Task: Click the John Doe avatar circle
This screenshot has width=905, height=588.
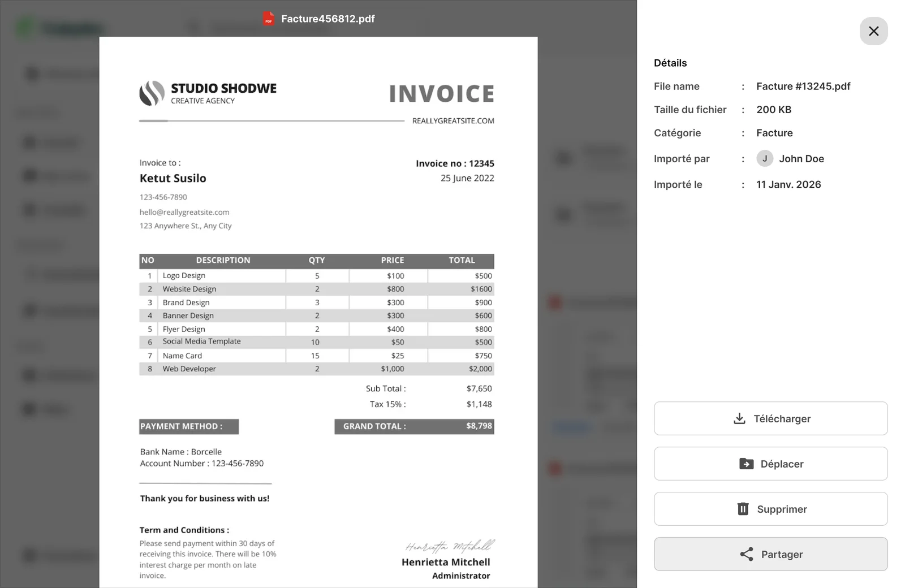Action: click(765, 158)
